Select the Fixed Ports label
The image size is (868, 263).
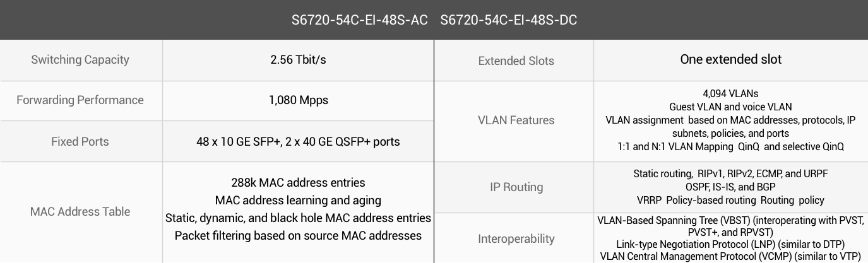tap(80, 141)
